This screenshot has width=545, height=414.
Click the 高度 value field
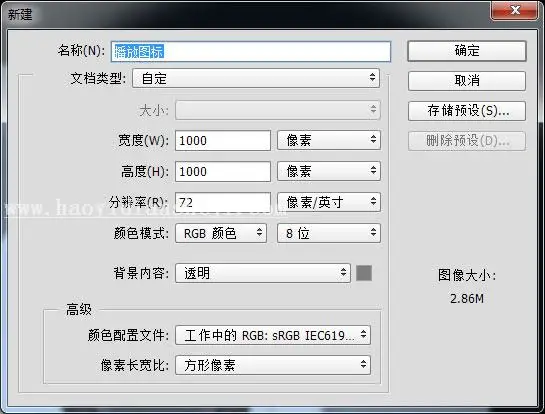click(x=223, y=171)
